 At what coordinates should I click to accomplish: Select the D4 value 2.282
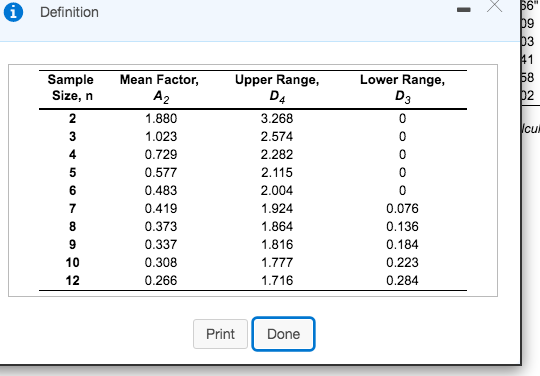point(277,154)
